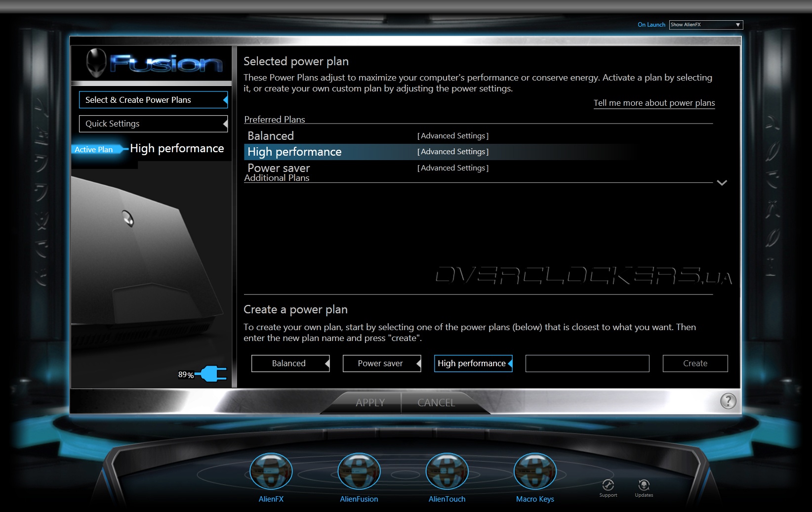The width and height of the screenshot is (812, 512).
Task: Check for Updates icon
Action: click(x=644, y=485)
